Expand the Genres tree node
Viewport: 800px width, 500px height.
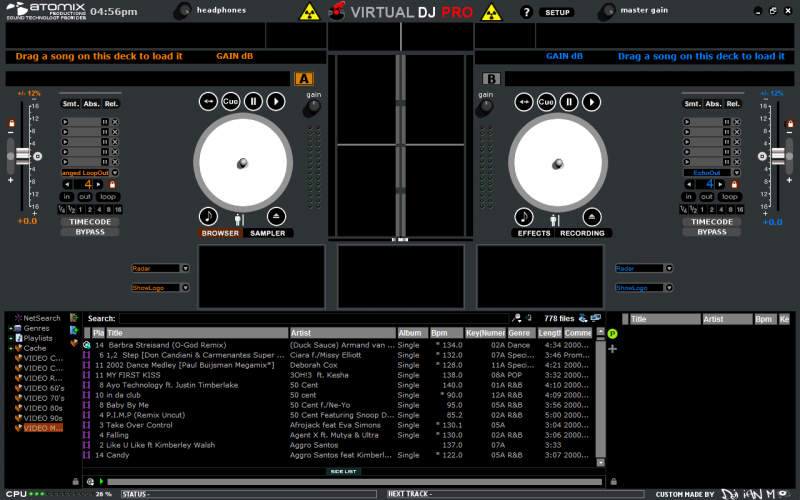[10, 329]
